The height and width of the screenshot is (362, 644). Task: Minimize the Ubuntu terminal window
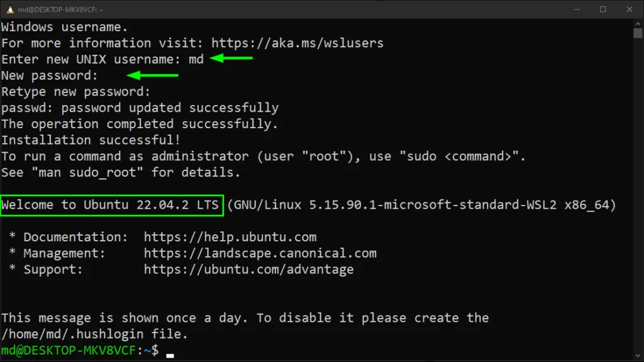click(577, 9)
